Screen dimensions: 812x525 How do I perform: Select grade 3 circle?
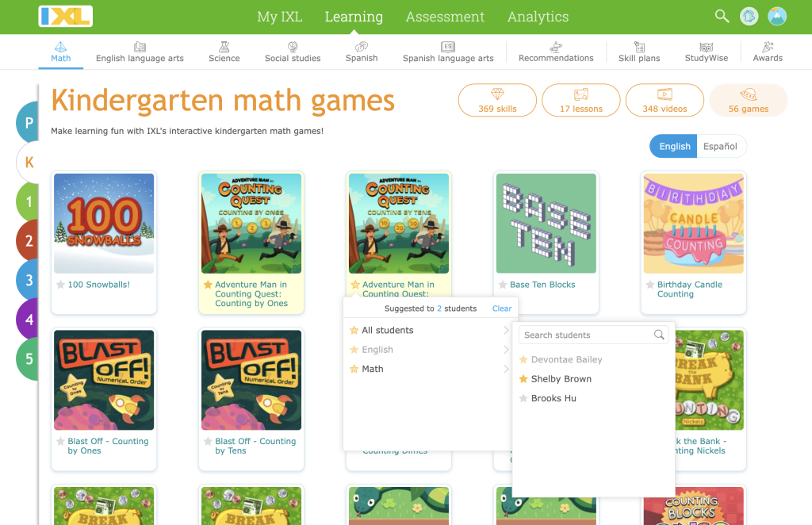pyautogui.click(x=29, y=280)
